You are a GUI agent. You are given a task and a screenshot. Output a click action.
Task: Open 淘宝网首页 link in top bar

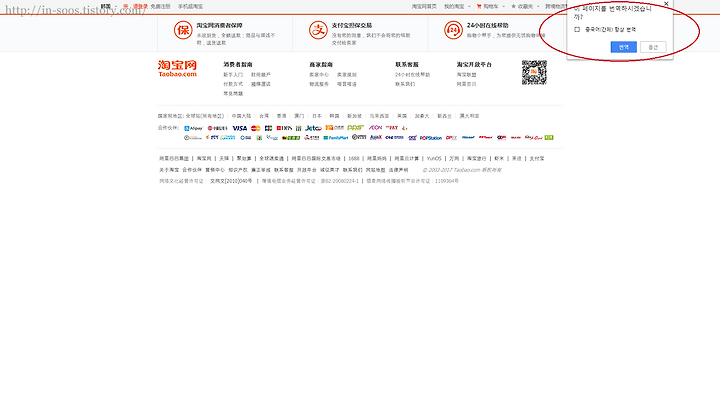[424, 6]
